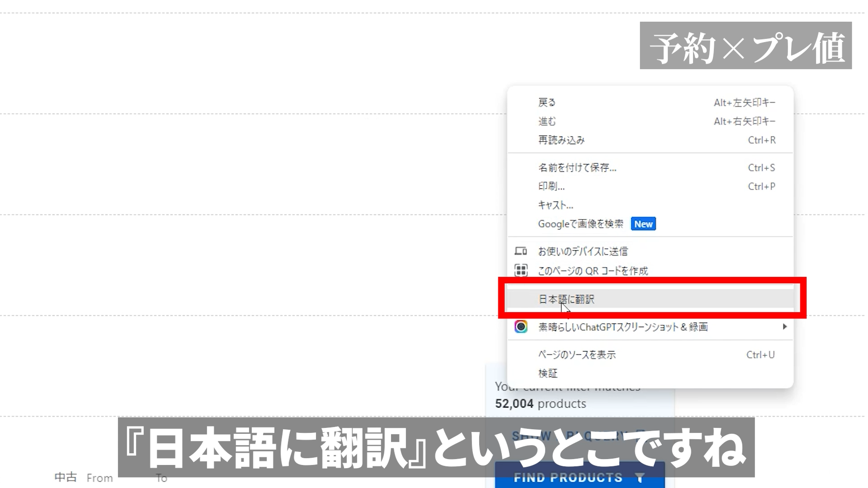
Task: Click the QR code icon
Action: tap(521, 271)
